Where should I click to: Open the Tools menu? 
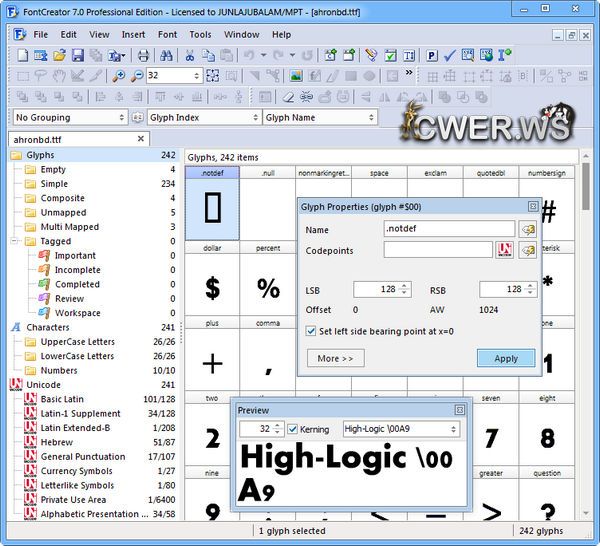(x=200, y=34)
